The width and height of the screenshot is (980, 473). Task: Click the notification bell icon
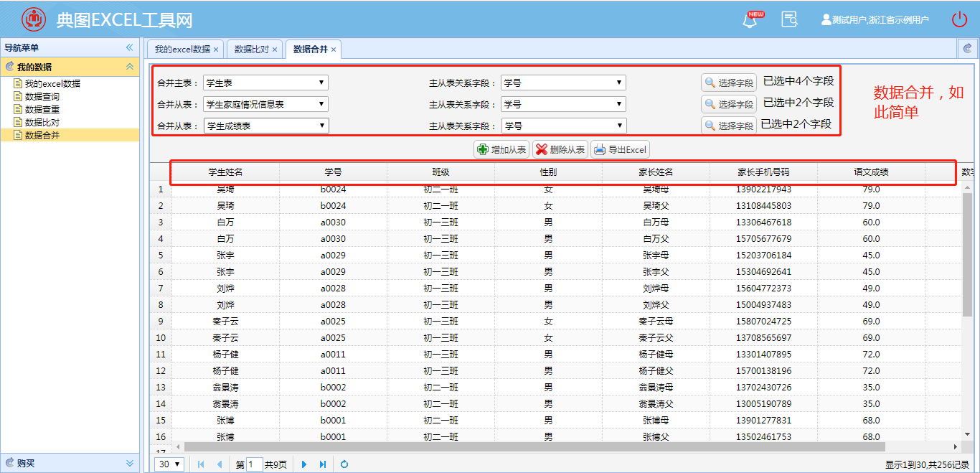(x=750, y=20)
